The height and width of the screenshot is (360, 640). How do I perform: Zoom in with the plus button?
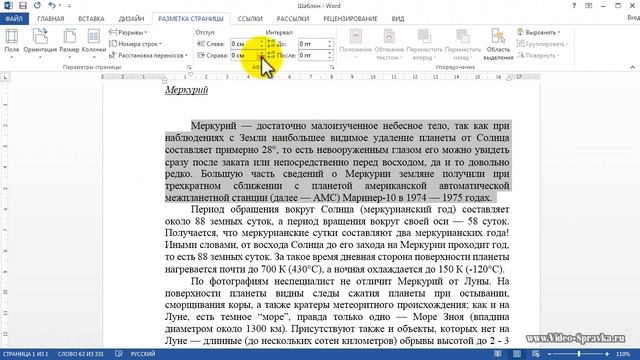click(607, 354)
